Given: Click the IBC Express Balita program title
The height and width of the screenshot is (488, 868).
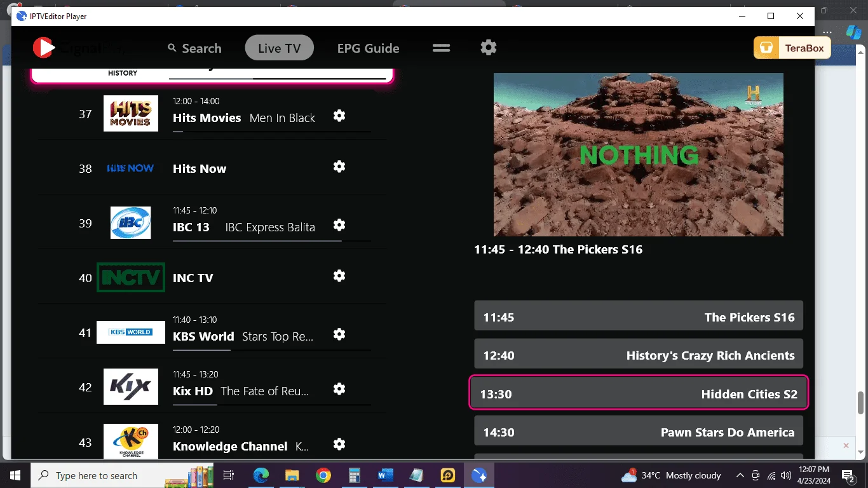Looking at the screenshot, I should 270,227.
